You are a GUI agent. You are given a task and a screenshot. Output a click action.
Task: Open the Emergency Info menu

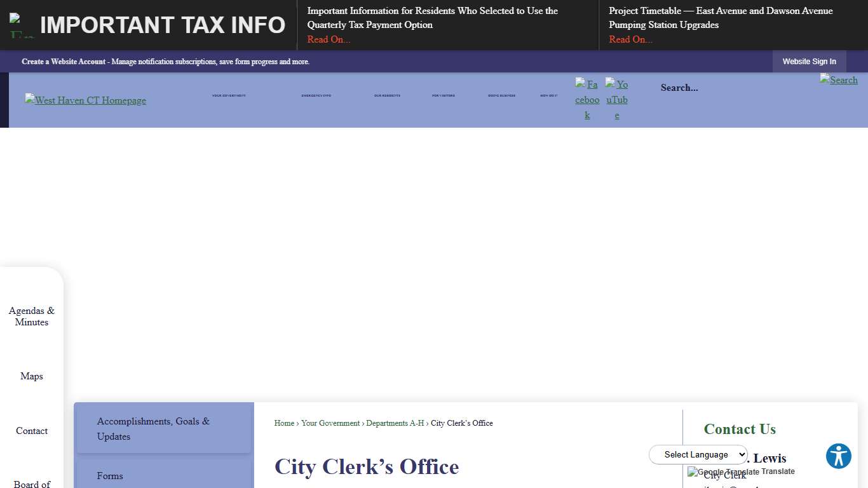[316, 96]
